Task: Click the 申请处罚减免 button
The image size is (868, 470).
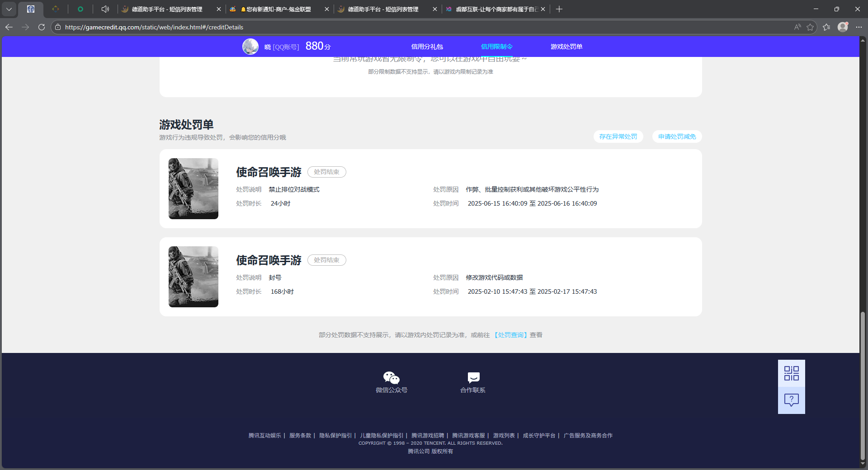Action: (x=677, y=136)
